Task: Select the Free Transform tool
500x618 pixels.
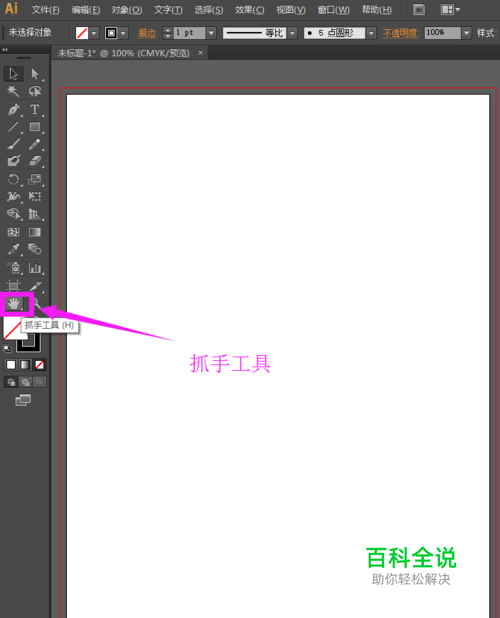Action: tap(35, 196)
